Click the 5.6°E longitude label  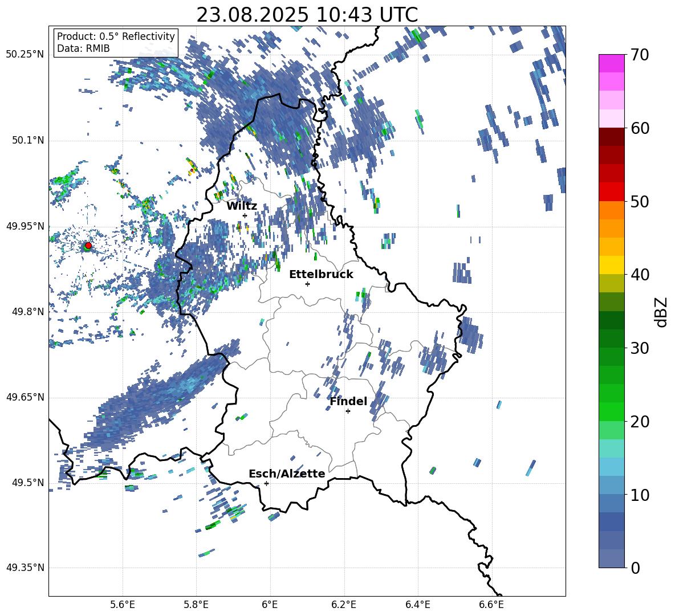click(123, 605)
